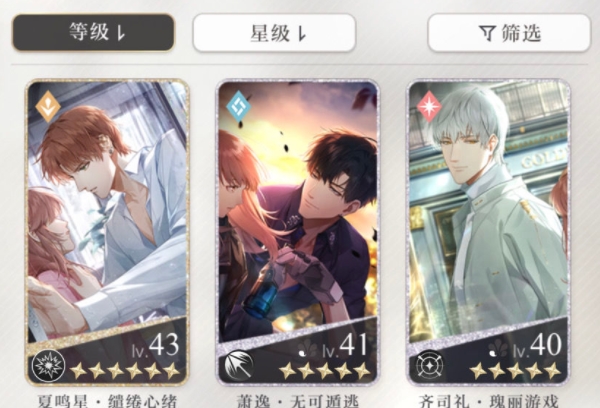Image resolution: width=600 pixels, height=408 pixels.
Task: Click the six-star rating on 夏鸣星 card
Action: tap(125, 371)
